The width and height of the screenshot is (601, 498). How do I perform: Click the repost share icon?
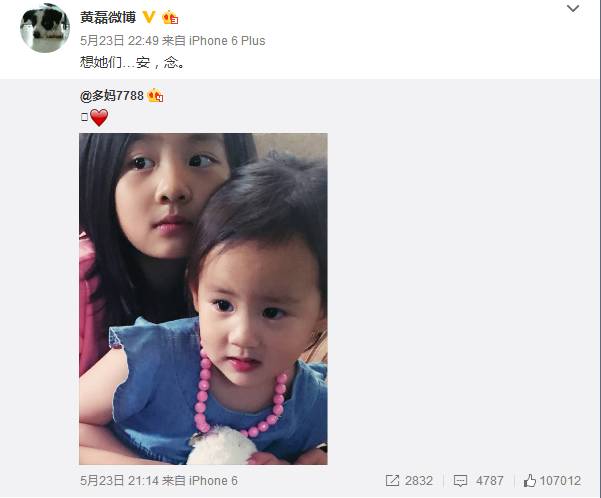tap(392, 481)
